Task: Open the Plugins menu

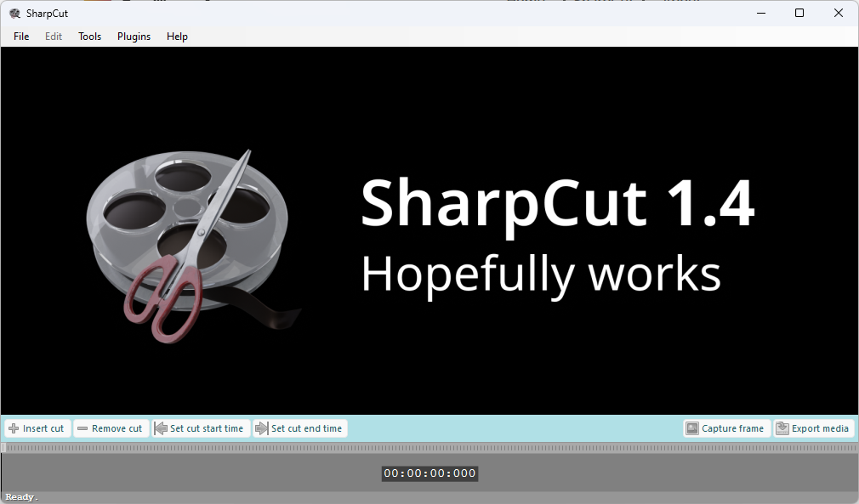Action: (x=134, y=37)
